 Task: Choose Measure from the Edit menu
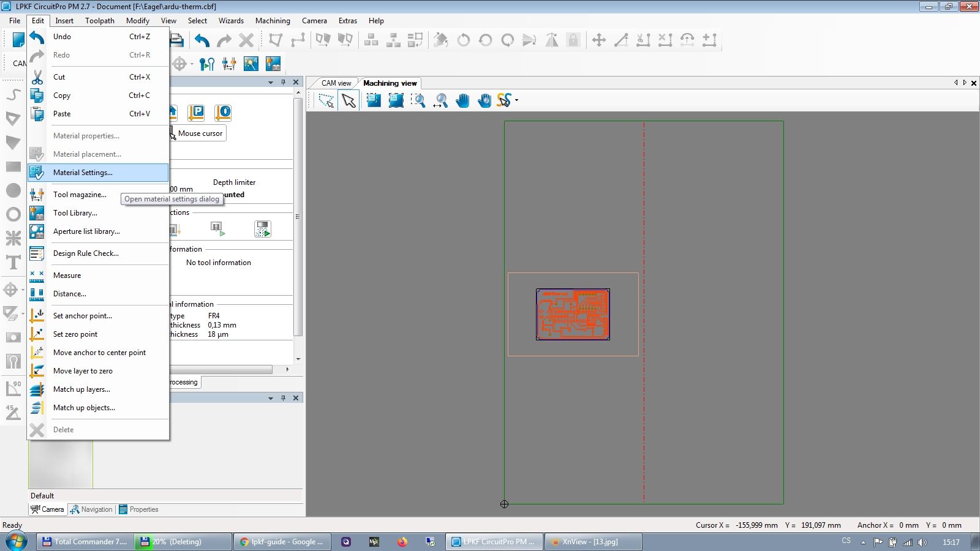[98, 275]
